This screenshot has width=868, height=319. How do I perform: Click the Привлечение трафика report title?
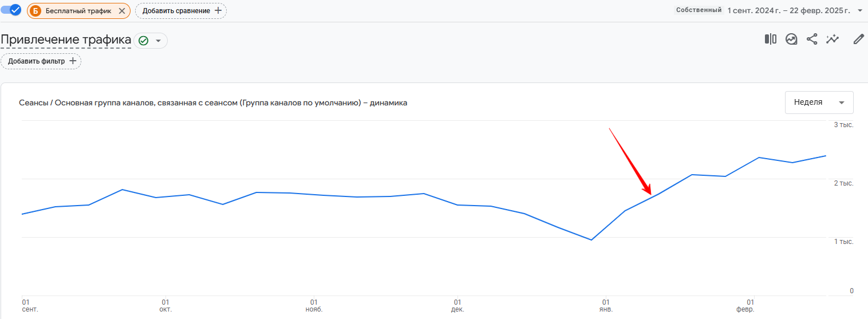[66, 40]
